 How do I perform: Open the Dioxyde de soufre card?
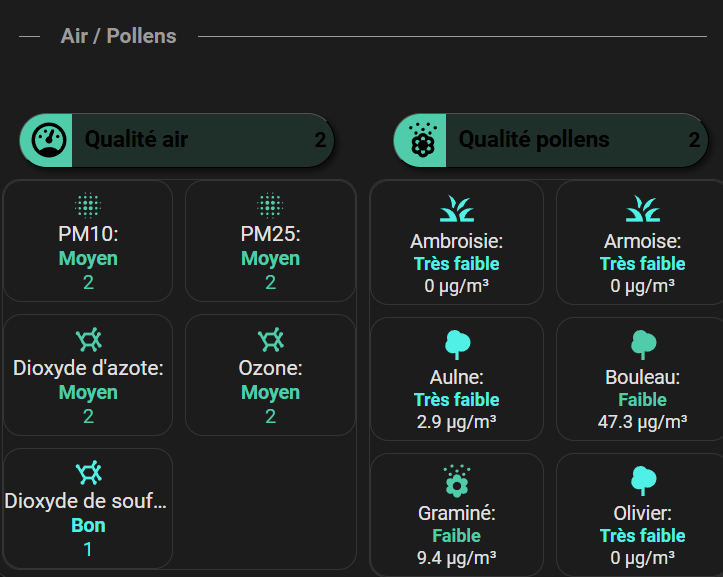click(x=88, y=508)
